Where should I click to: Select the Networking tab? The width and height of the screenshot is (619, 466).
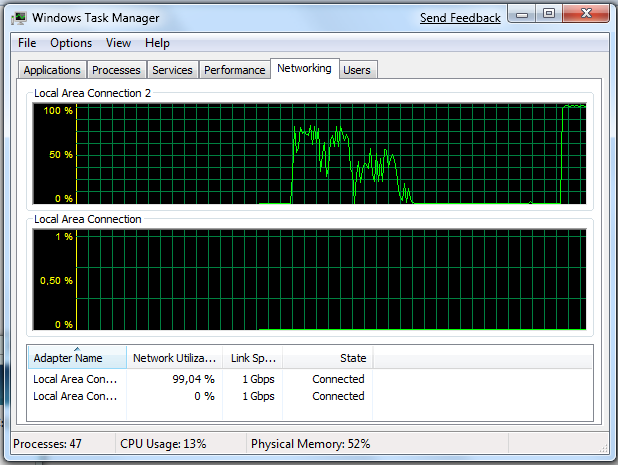(x=304, y=68)
